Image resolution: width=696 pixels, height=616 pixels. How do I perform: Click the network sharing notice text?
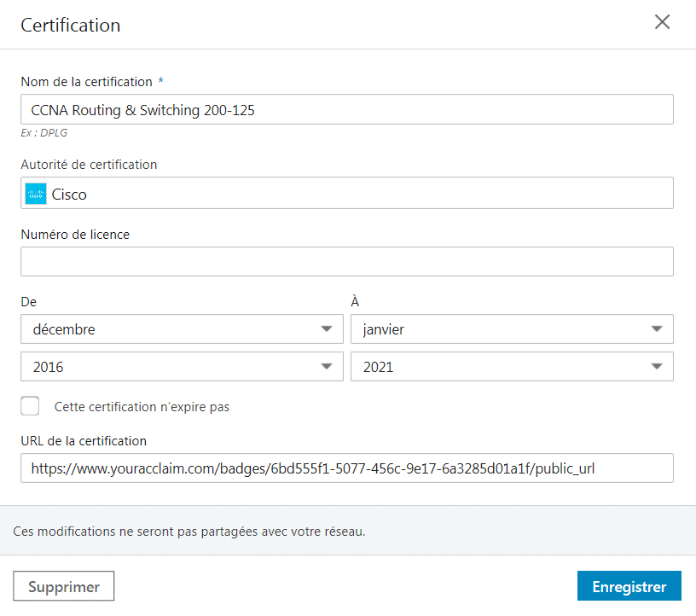[189, 532]
